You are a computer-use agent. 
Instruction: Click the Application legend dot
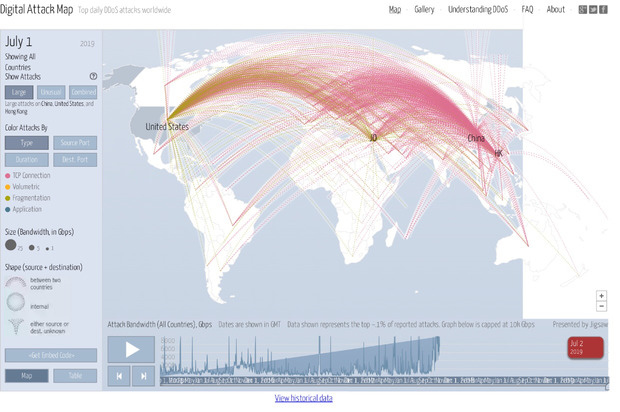pos(8,210)
